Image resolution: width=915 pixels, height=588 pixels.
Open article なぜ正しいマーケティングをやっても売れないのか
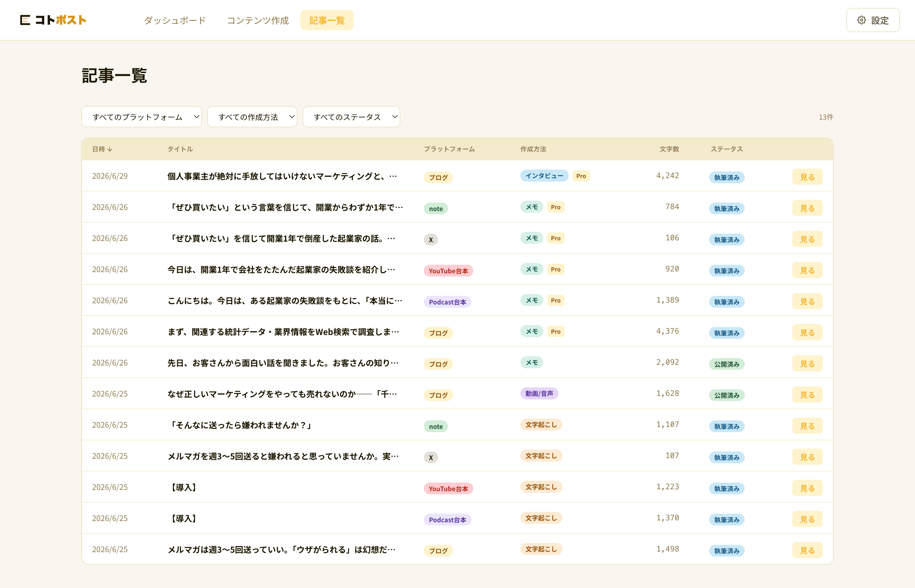pyautogui.click(x=282, y=394)
